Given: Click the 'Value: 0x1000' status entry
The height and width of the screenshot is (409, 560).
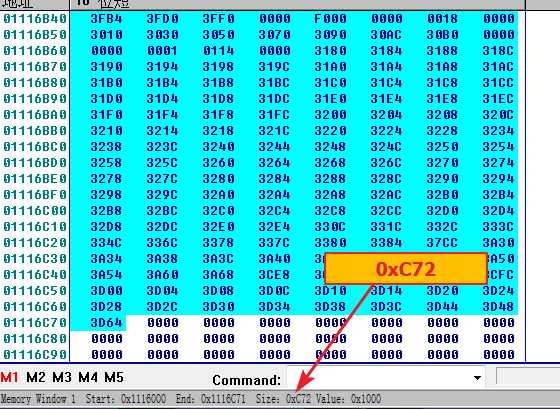Looking at the screenshot, I should coord(350,399).
